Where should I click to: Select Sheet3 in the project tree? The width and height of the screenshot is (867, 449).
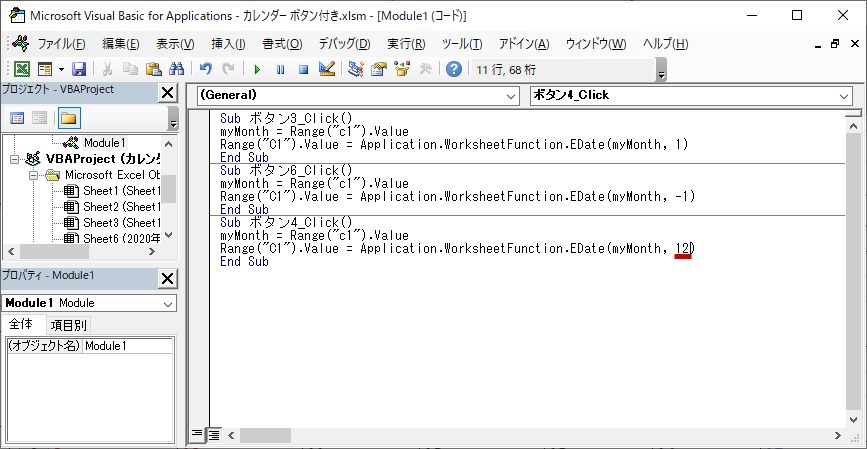(121, 223)
